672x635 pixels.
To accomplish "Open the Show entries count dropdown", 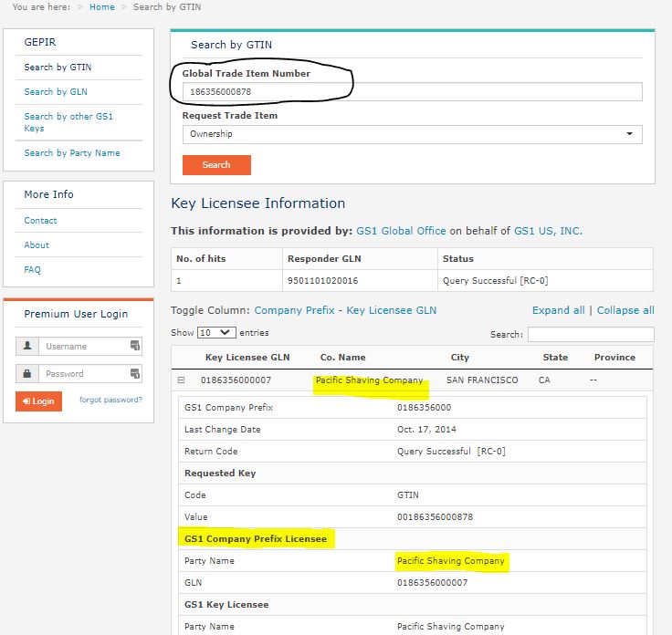I will coord(216,333).
